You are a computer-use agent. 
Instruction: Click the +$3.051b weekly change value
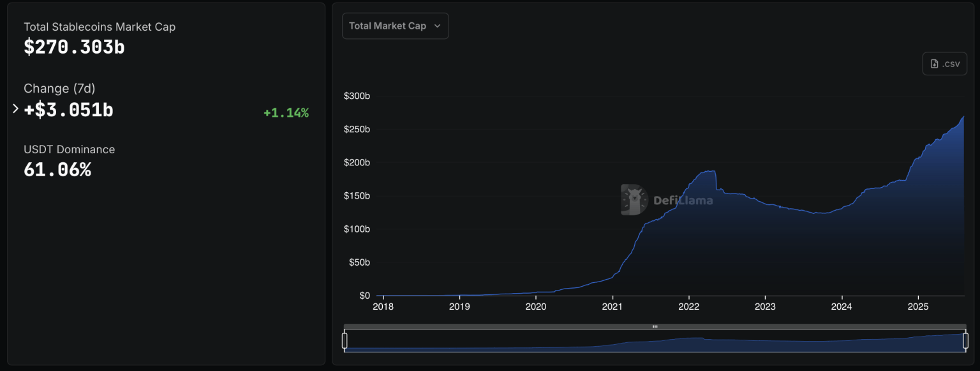(68, 110)
